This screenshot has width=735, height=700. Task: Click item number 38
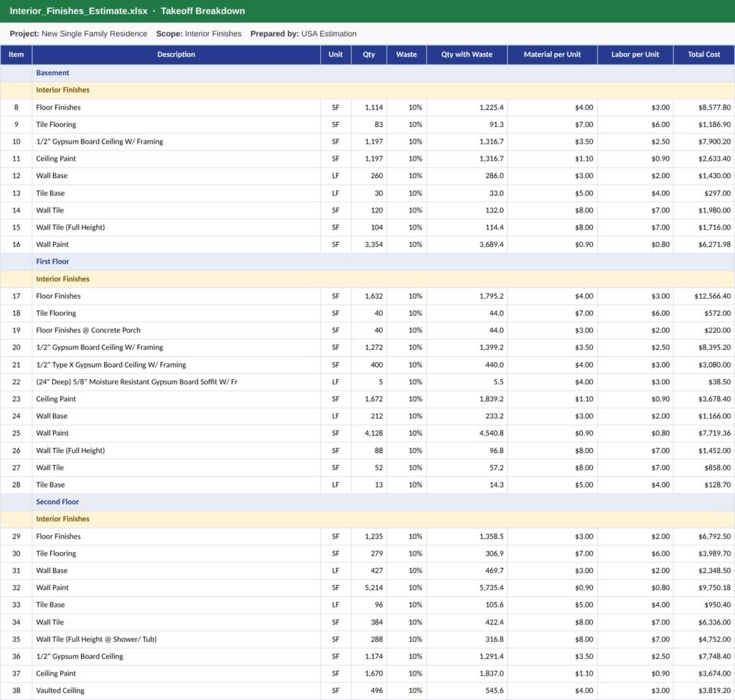click(17, 691)
